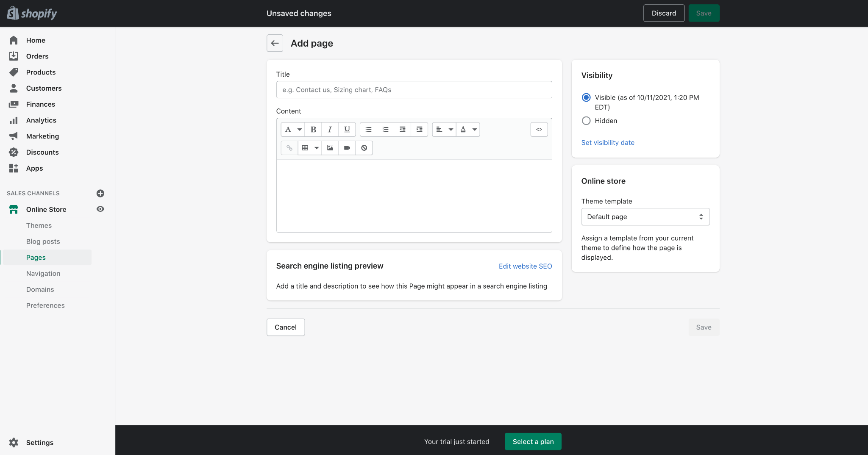Click Set visibility date link
The width and height of the screenshot is (868, 455).
(608, 142)
